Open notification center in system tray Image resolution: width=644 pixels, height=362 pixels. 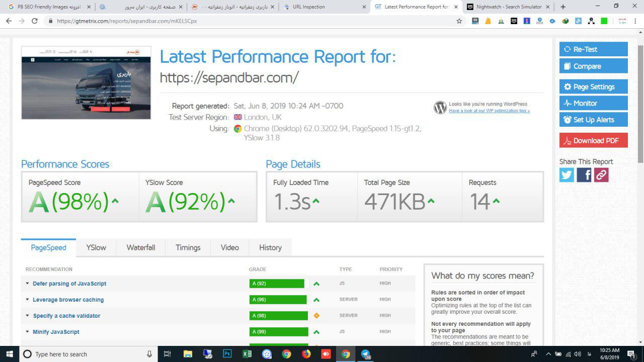tap(631, 354)
